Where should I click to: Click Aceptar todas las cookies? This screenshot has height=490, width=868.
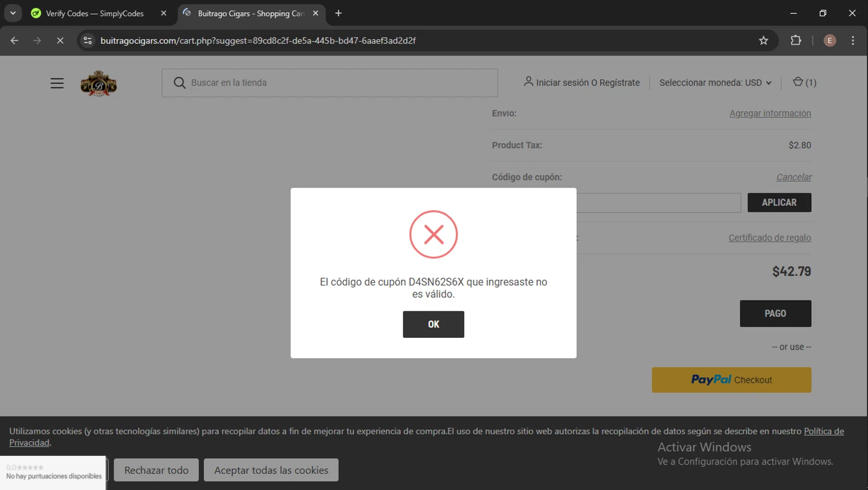271,470
